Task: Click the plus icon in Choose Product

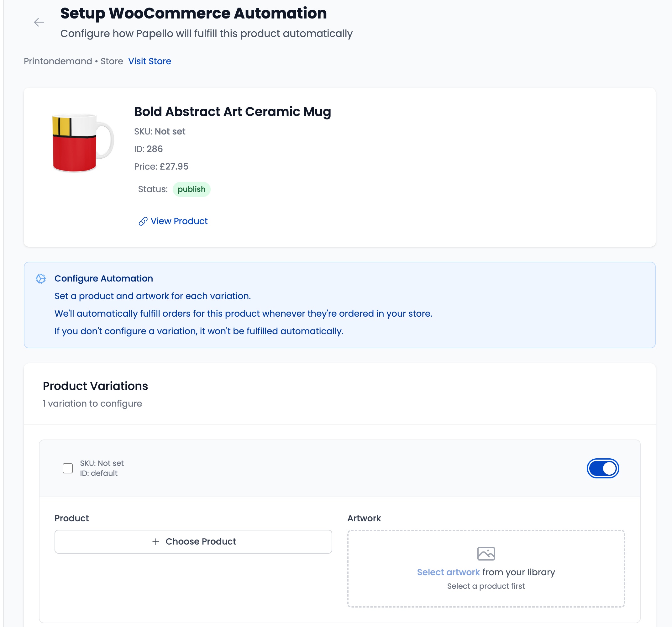Action: click(155, 542)
